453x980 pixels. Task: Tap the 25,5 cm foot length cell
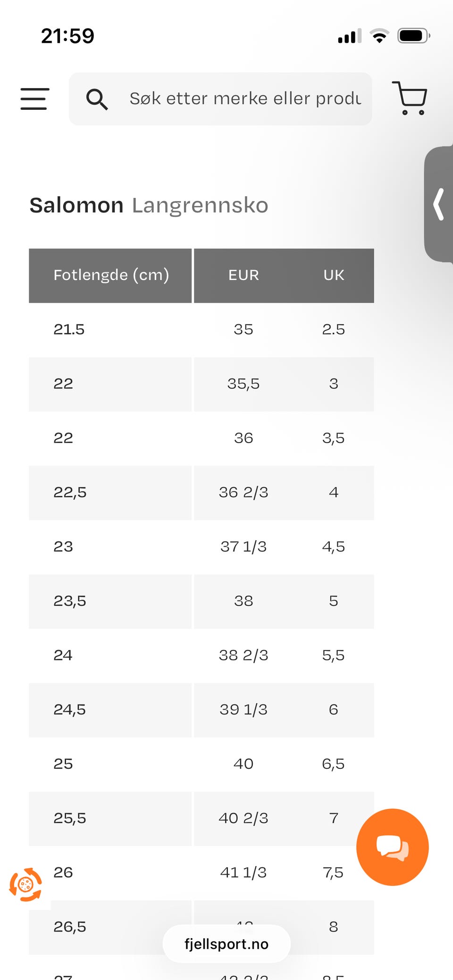[110, 818]
